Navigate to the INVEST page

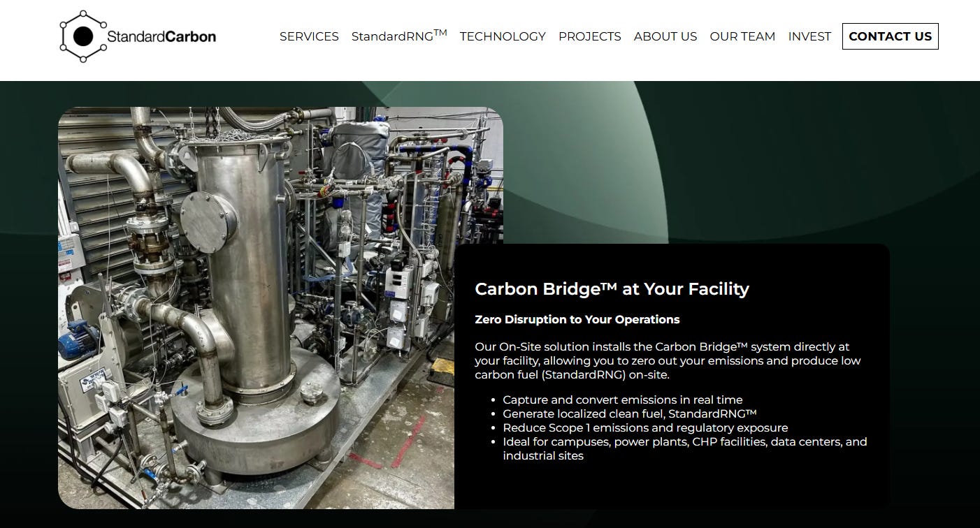click(809, 36)
